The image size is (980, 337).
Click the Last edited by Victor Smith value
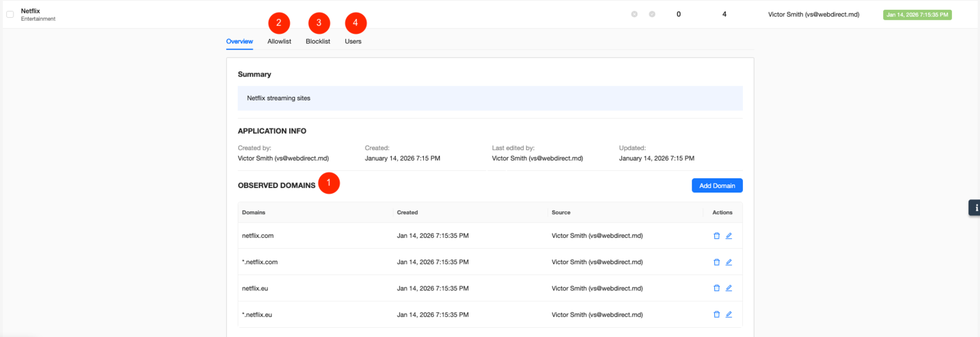pyautogui.click(x=537, y=158)
